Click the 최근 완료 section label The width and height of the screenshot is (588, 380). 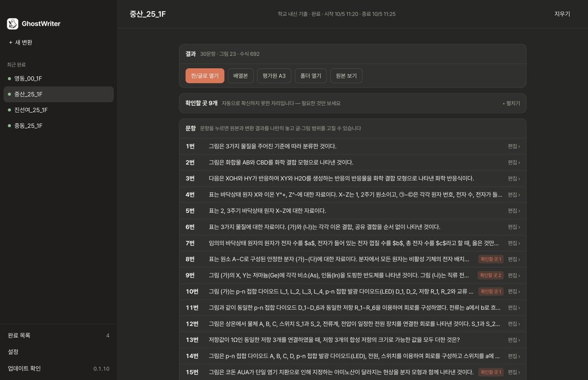coord(16,65)
